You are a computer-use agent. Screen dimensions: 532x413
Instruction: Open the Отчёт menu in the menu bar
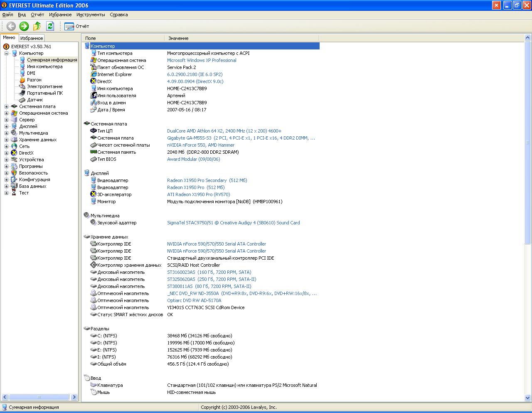click(37, 15)
